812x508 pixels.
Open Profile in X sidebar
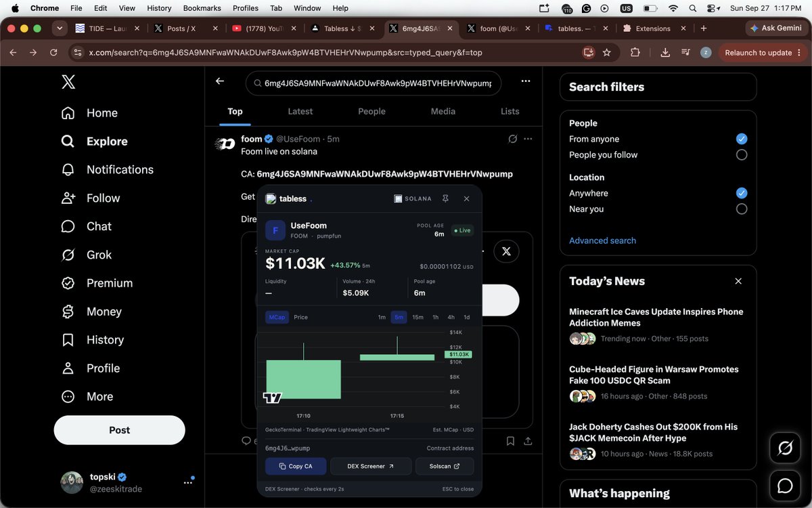[x=90, y=368]
